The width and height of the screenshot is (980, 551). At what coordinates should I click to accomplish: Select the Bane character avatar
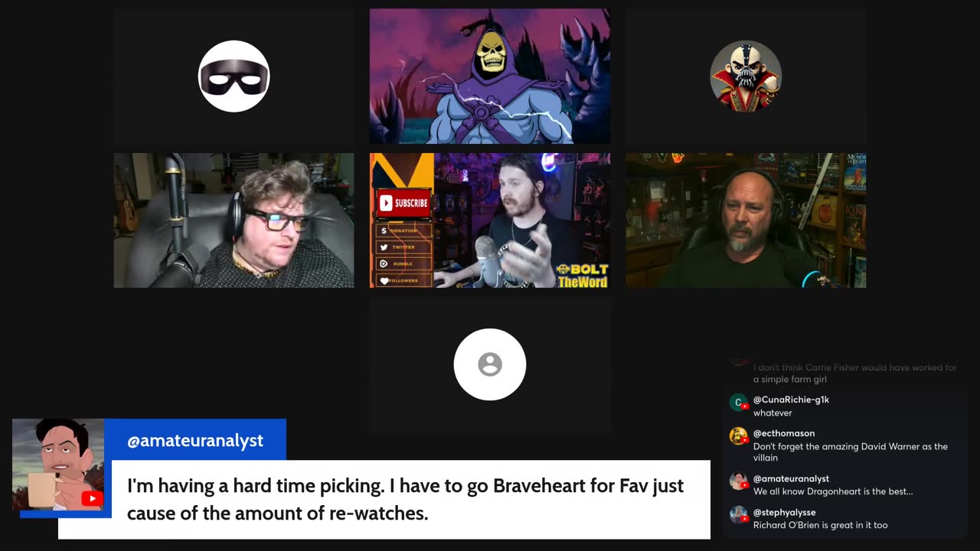point(746,77)
